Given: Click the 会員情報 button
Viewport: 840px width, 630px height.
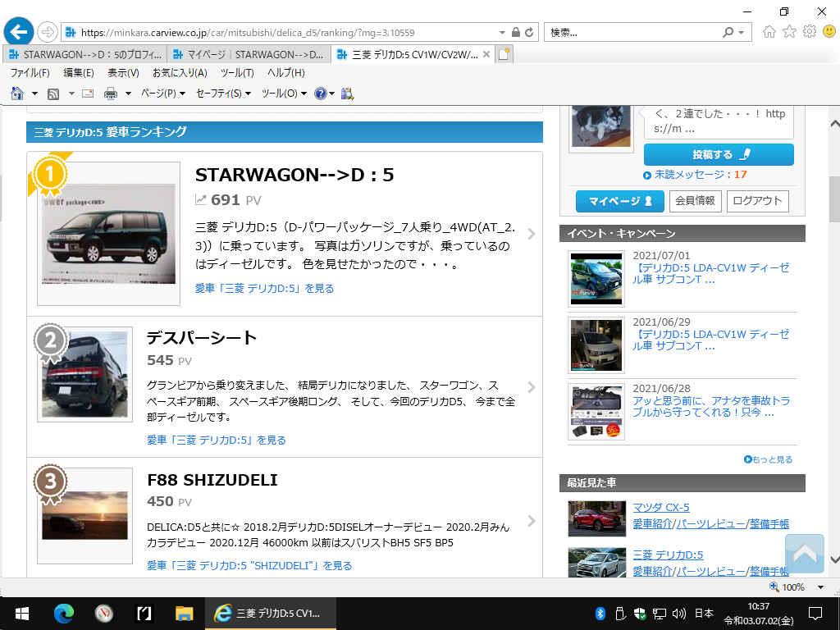Looking at the screenshot, I should pyautogui.click(x=696, y=201).
